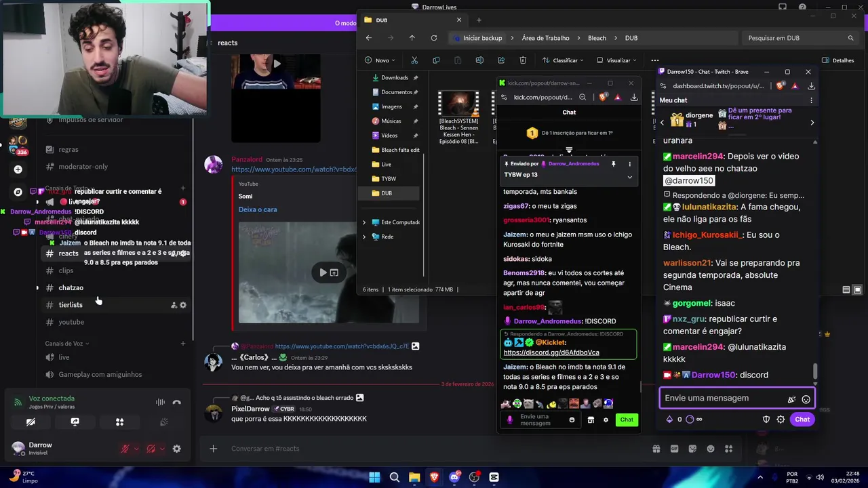Open the TYBW folder in navigation pane
This screenshot has height=488, width=868.
(x=389, y=179)
